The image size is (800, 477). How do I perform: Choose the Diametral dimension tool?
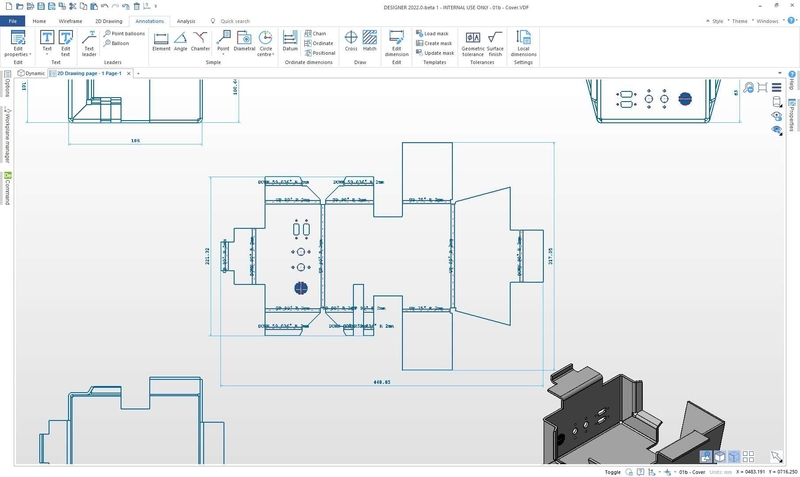[x=244, y=41]
